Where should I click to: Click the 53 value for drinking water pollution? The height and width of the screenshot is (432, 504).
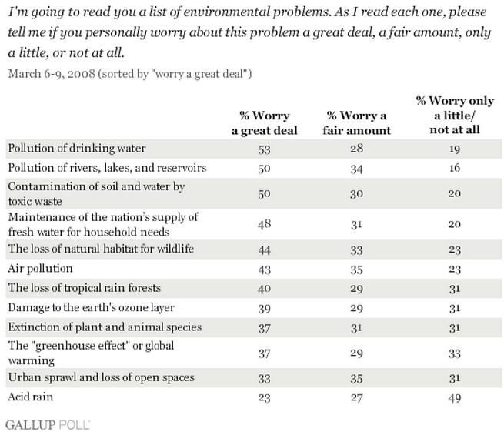click(x=264, y=147)
